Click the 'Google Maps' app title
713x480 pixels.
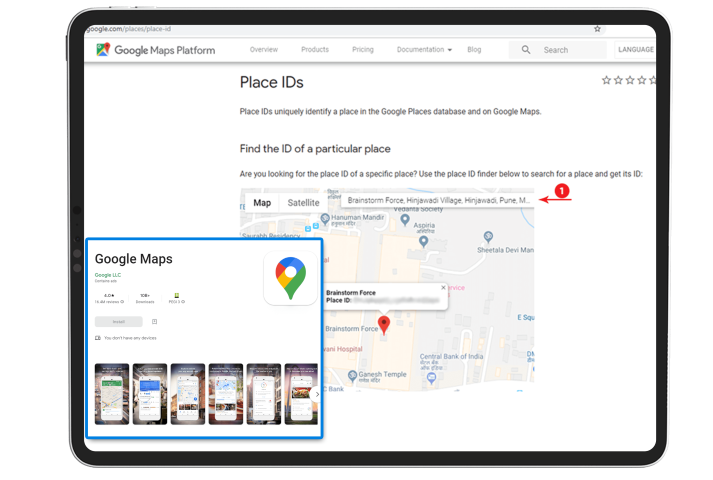coord(134,259)
